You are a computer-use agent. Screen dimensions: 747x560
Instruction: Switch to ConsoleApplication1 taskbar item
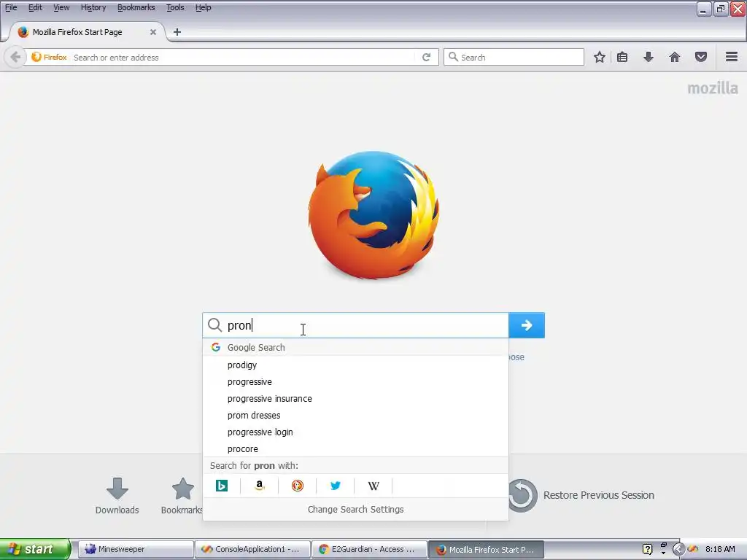click(x=252, y=550)
